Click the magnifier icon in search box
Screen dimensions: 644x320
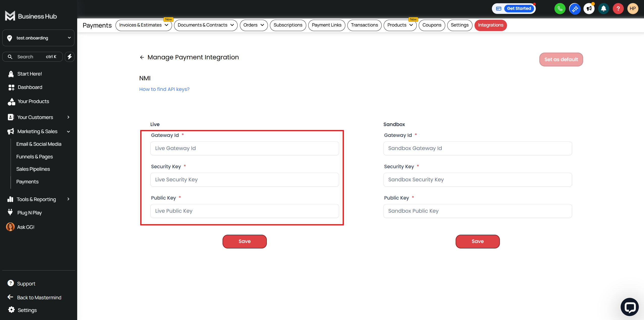tap(10, 57)
